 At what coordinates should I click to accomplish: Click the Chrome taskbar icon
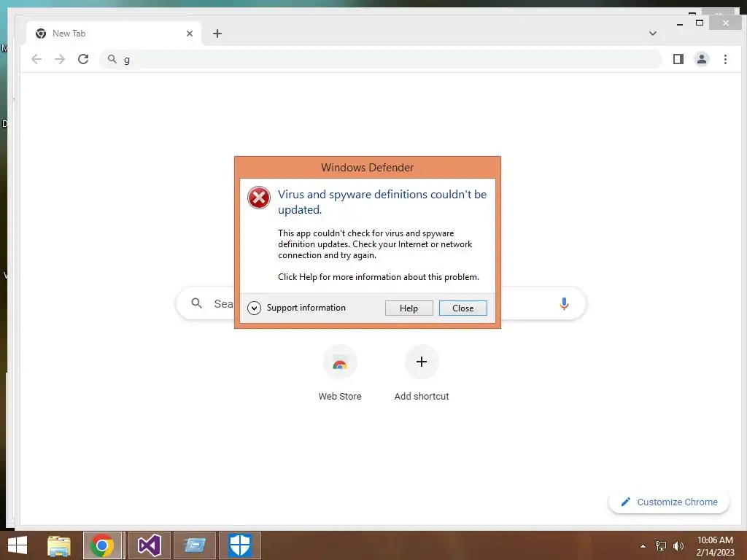coord(103,545)
